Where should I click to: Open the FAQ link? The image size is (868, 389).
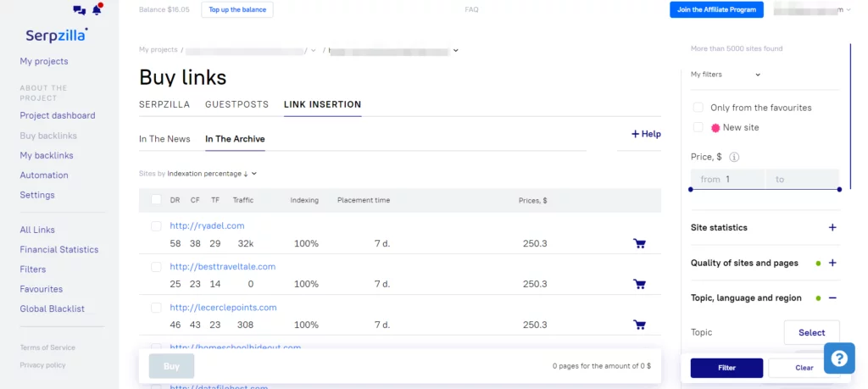[x=471, y=9]
